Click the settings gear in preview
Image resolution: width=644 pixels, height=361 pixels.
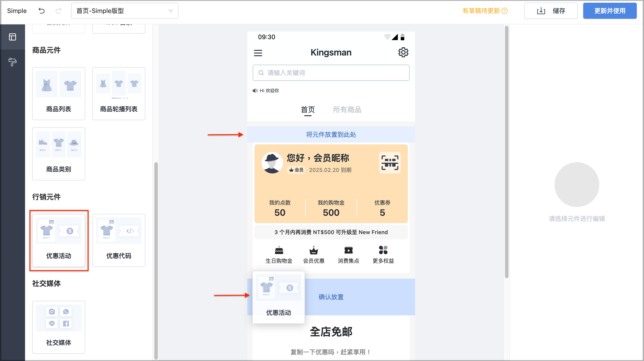(403, 53)
